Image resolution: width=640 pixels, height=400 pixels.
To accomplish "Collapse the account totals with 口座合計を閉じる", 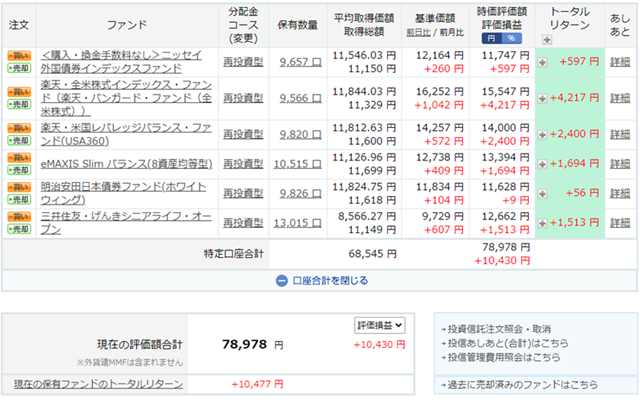I will tap(321, 280).
